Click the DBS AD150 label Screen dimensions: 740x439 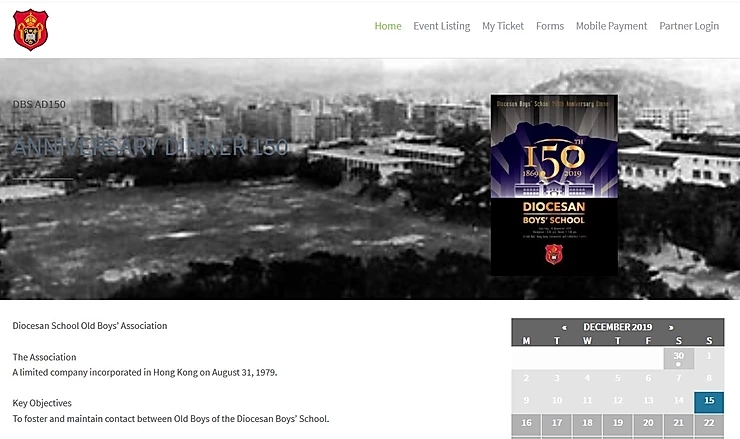(x=39, y=104)
